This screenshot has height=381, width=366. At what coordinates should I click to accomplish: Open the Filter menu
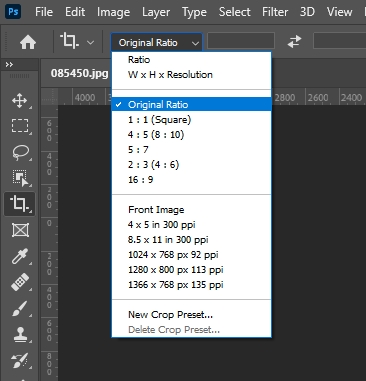(275, 12)
